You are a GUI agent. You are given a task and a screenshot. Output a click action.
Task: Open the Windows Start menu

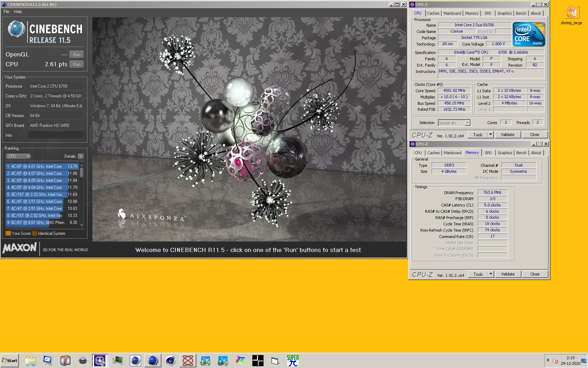10,361
